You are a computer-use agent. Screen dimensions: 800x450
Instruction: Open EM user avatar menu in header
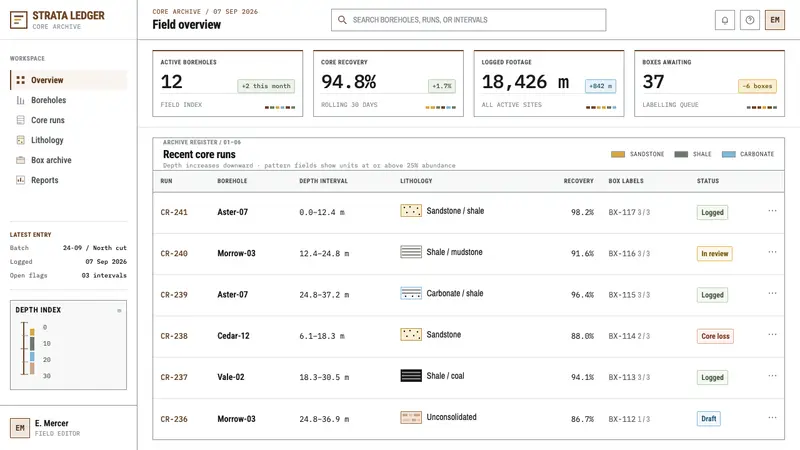[774, 20]
